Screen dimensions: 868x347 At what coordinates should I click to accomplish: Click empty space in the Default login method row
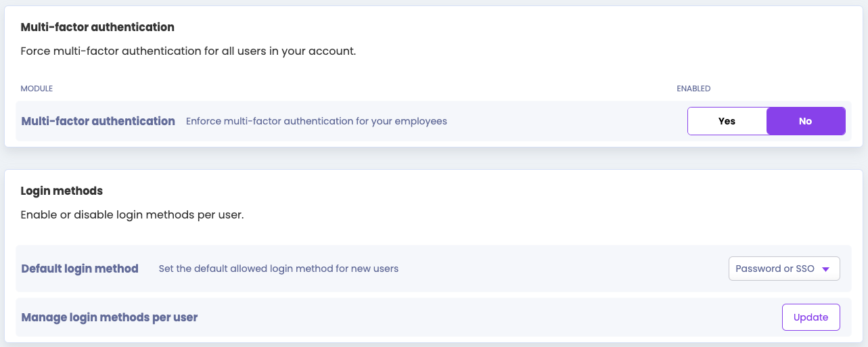click(562, 269)
